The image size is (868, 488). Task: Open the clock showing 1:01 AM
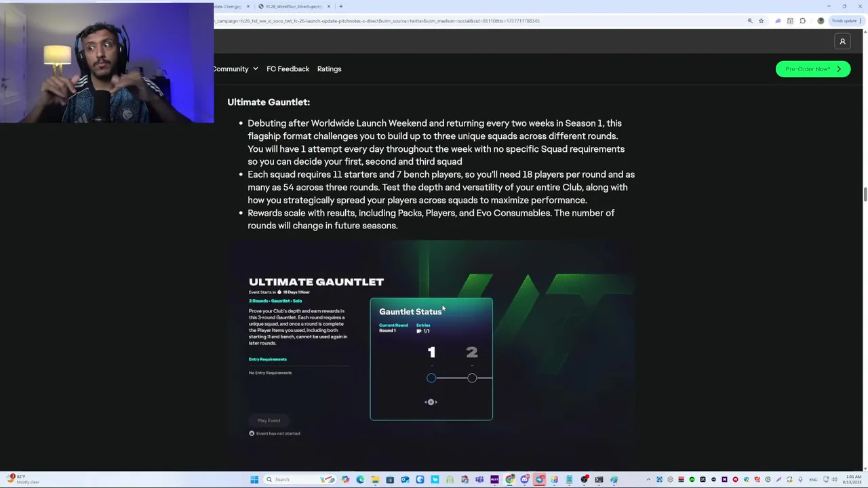coord(852,479)
